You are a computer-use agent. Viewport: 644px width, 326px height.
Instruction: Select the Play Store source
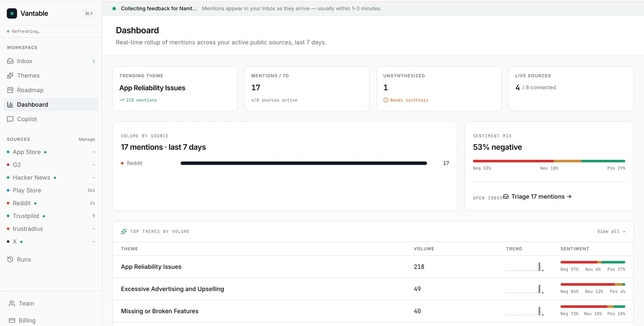click(51, 190)
